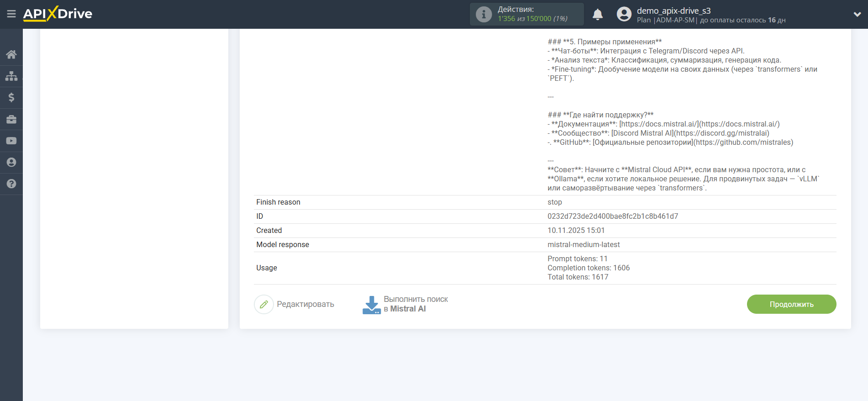Open video tutorials YouTube icon
This screenshot has width=868, height=401.
pos(11,141)
